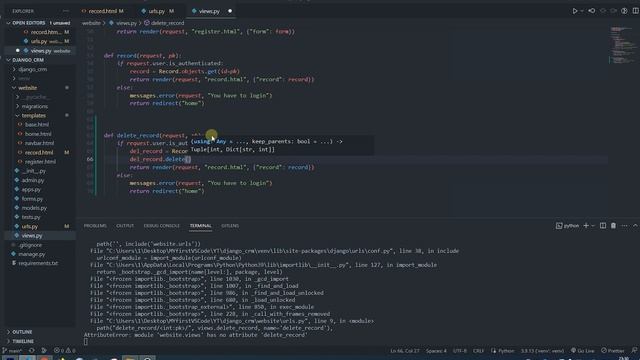This screenshot has height=360, width=640.
Task: Click the unsaved dot on the views.py tab
Action: coord(230,11)
